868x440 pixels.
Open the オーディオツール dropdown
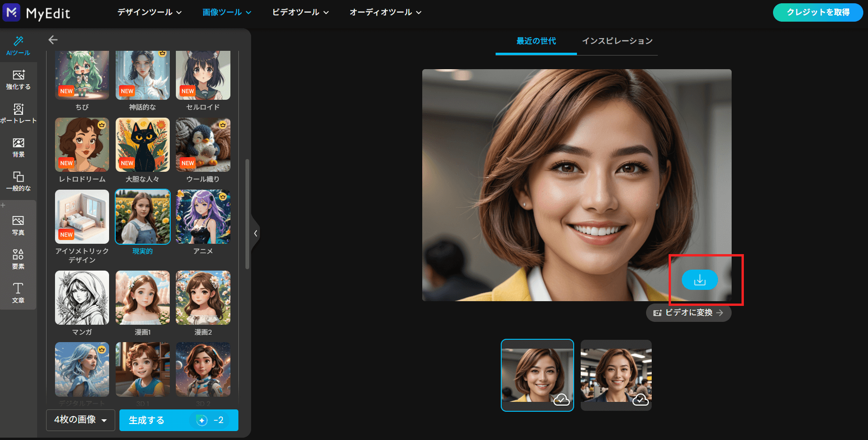coord(385,12)
